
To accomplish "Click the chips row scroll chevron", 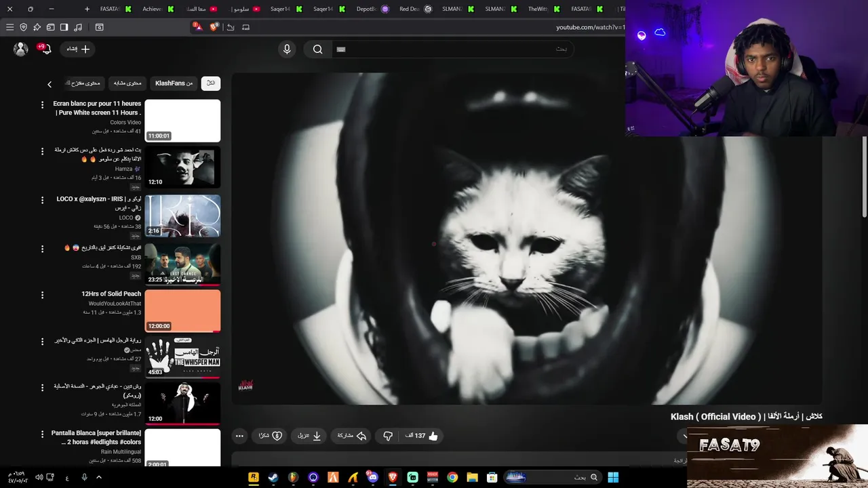I will [49, 84].
